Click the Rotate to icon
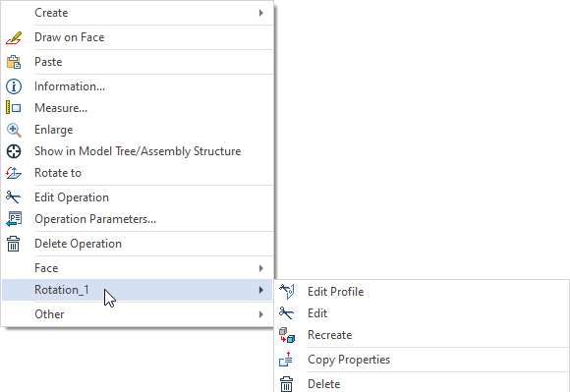The height and width of the screenshot is (392, 570). (14, 173)
